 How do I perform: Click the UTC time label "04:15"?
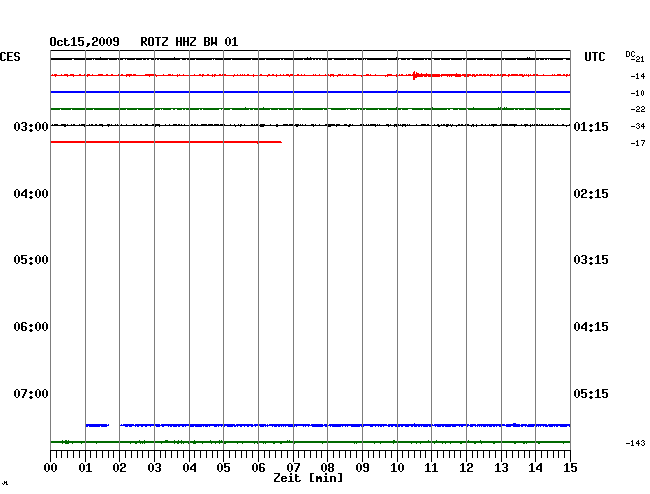(591, 327)
